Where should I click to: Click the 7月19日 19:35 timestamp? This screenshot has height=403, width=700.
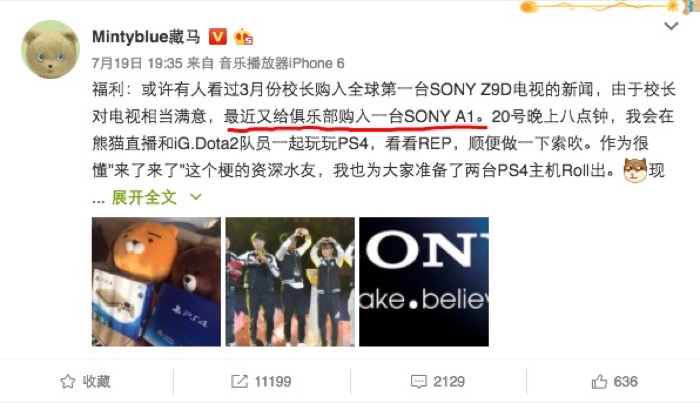coord(137,63)
